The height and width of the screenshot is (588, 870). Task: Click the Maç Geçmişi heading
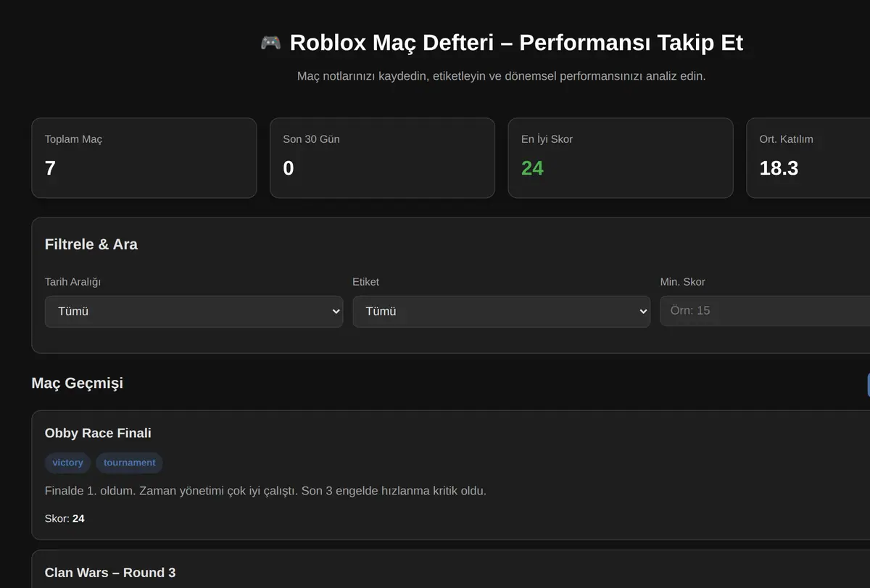tap(78, 383)
